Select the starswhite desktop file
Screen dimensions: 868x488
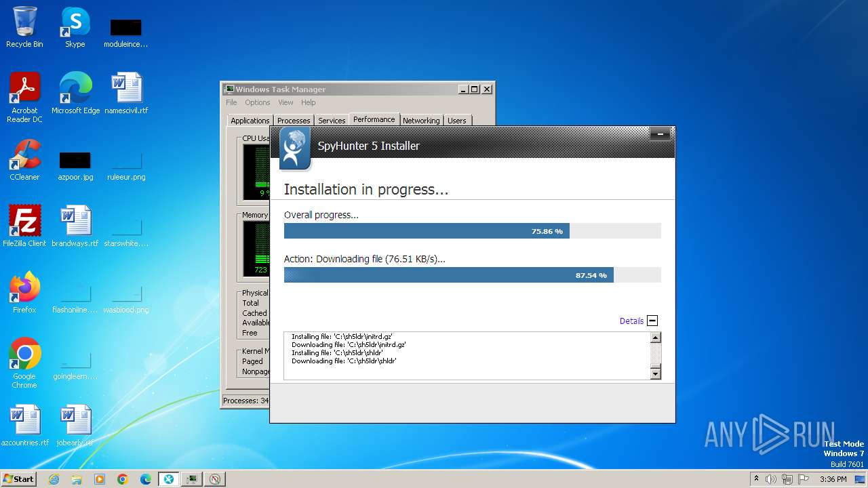pos(126,232)
